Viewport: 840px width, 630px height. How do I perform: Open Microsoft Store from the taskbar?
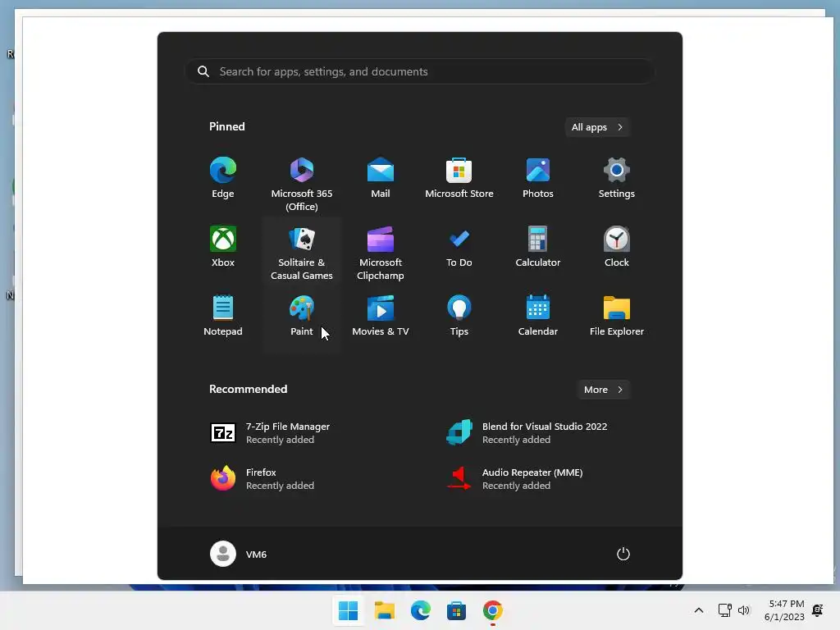tap(456, 610)
